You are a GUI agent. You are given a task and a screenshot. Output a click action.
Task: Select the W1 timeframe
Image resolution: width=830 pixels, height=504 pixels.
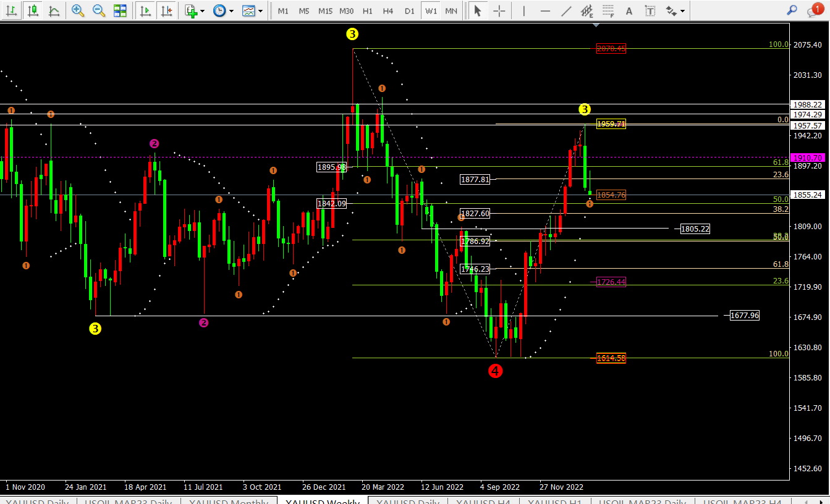(431, 11)
